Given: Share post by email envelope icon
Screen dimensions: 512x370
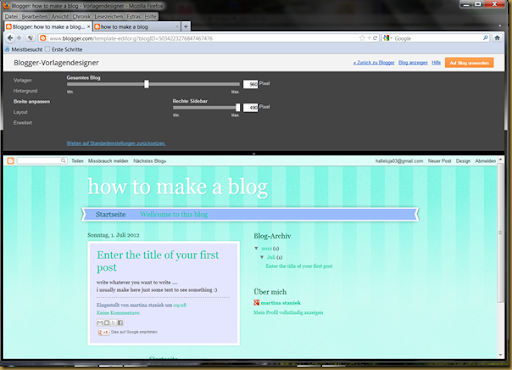Looking at the screenshot, I should click(x=100, y=323).
